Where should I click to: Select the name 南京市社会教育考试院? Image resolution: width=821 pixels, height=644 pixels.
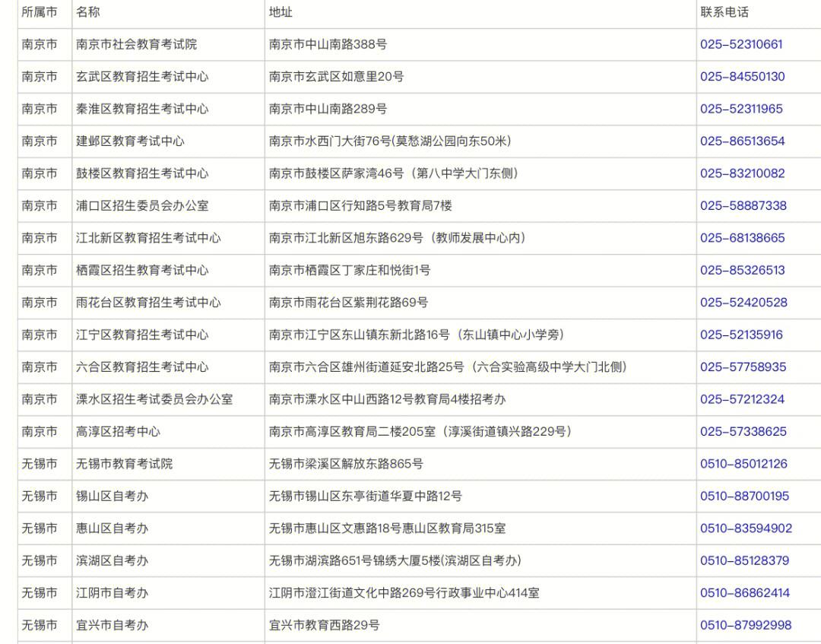pyautogui.click(x=136, y=45)
